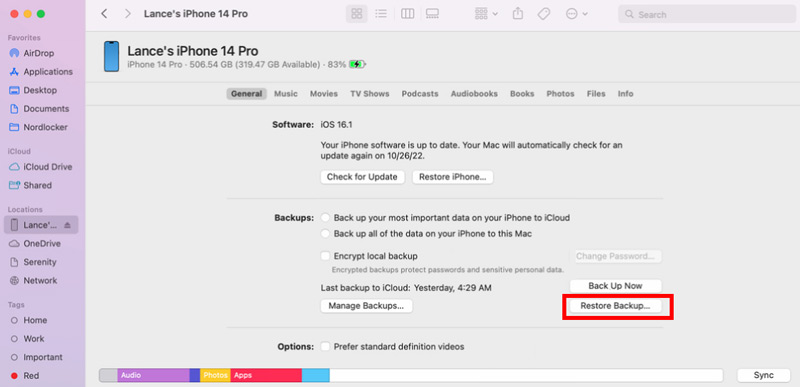Switch to the Movies tab
This screenshot has width=800, height=387.
point(324,94)
